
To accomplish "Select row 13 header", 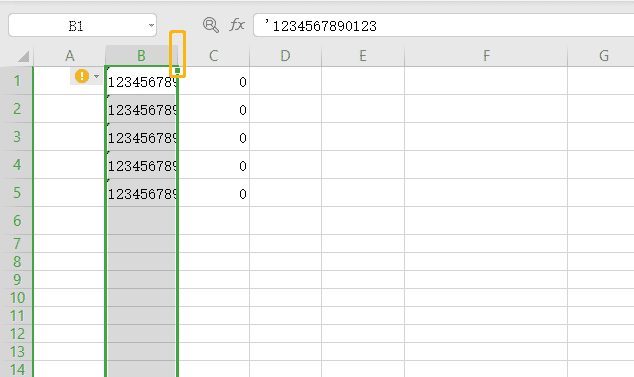I will [17, 352].
